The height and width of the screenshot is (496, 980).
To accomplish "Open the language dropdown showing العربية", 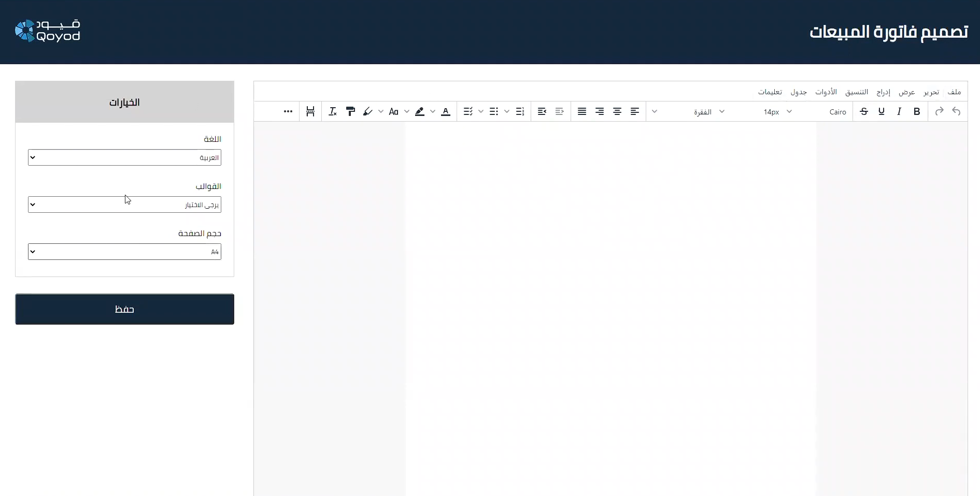I will point(124,157).
